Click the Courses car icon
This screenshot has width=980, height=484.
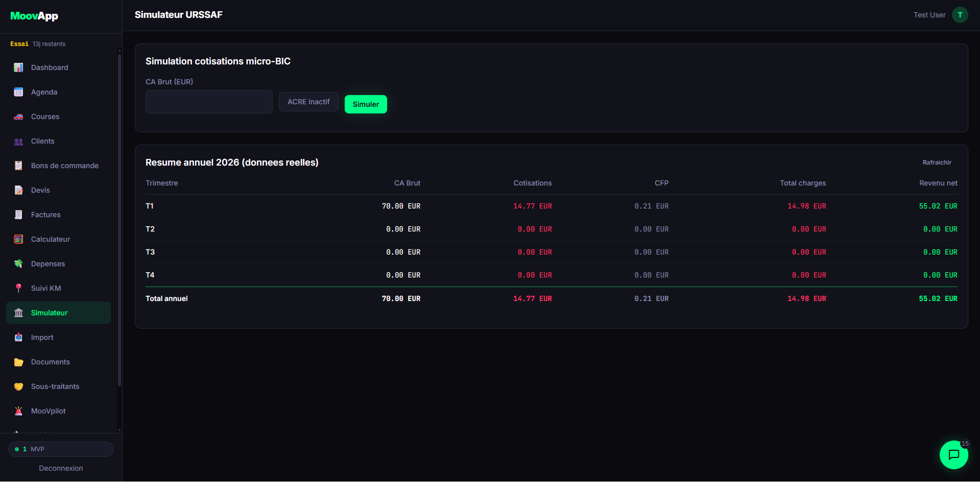(18, 117)
